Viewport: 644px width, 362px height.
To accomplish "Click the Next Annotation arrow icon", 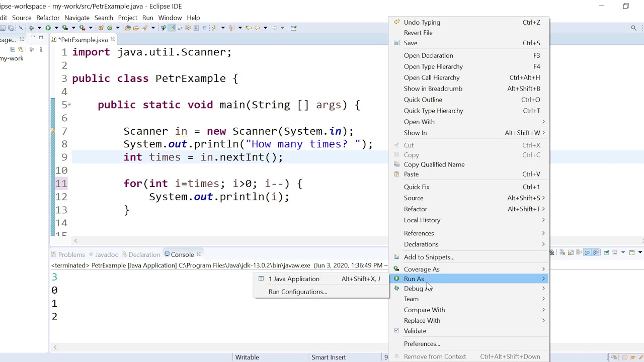I will (214, 28).
